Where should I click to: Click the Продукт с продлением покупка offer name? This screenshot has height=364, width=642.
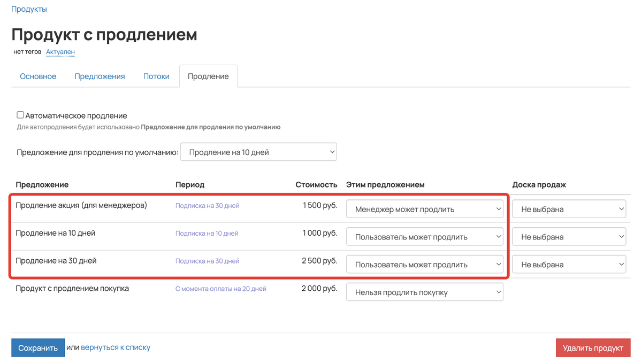coord(72,289)
